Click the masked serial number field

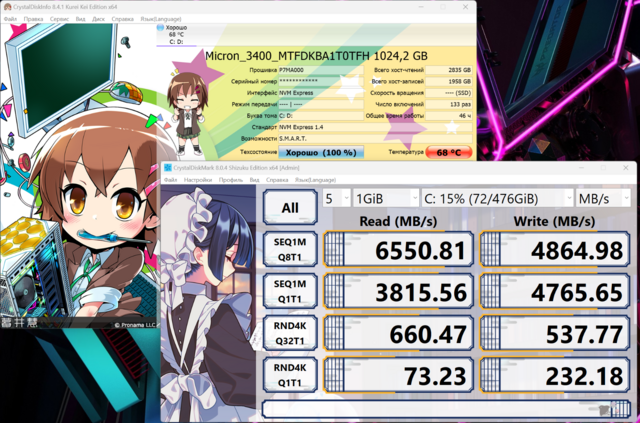pos(321,82)
